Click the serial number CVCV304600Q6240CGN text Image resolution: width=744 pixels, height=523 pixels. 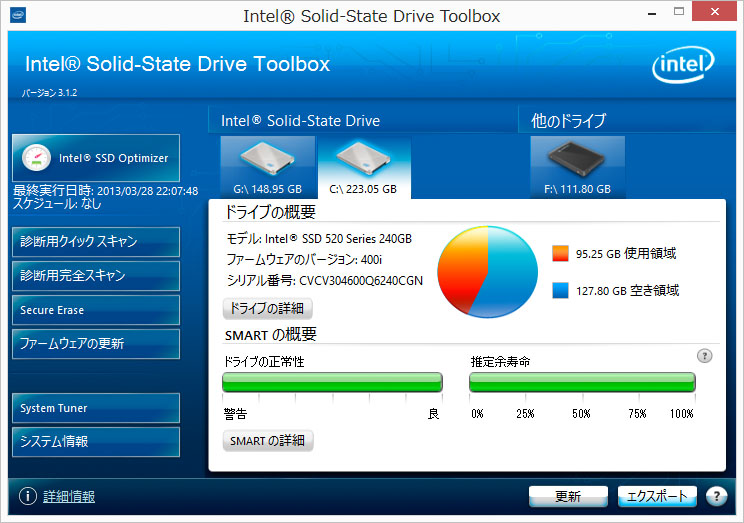coord(361,281)
